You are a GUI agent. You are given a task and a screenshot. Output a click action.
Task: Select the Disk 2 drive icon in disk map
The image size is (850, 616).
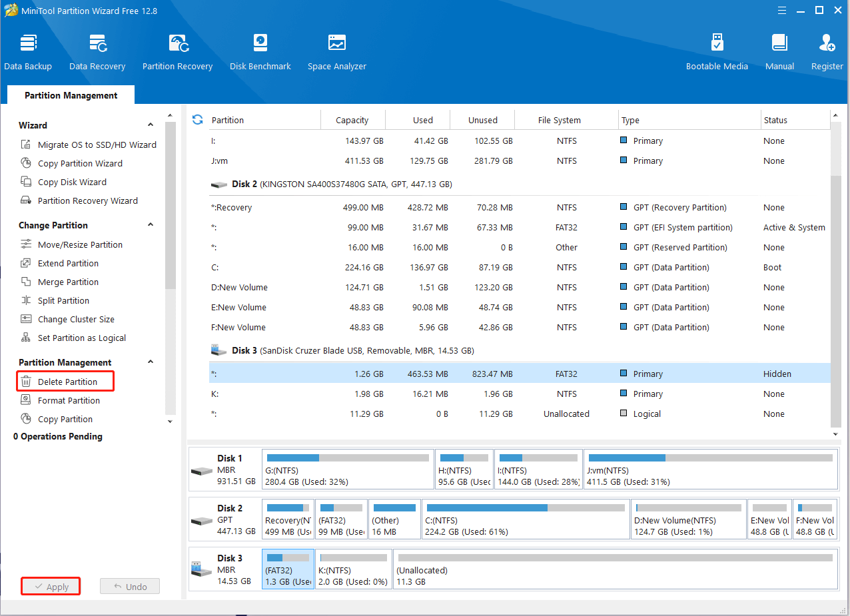(x=201, y=521)
